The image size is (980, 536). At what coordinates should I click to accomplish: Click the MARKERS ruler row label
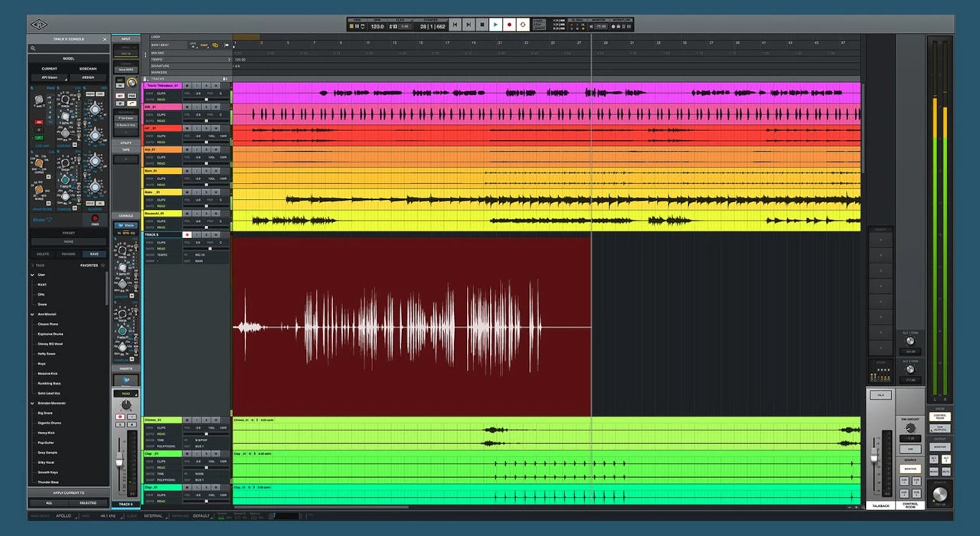tap(159, 72)
